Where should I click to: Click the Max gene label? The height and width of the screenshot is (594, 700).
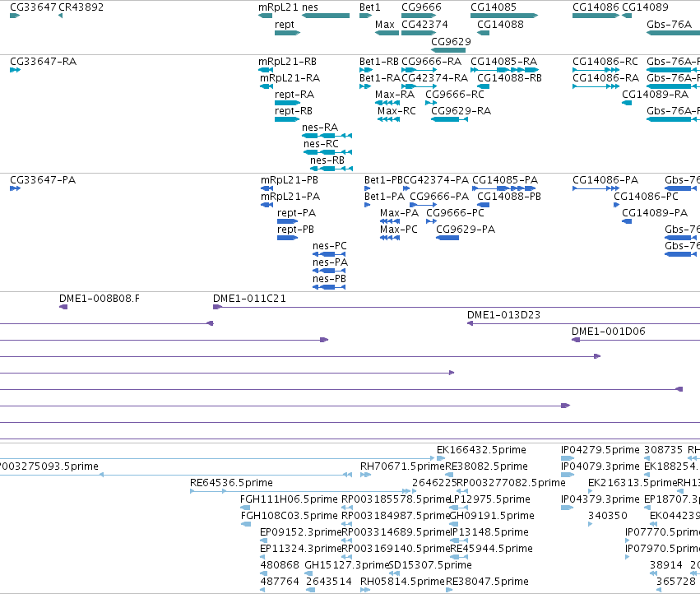(385, 25)
